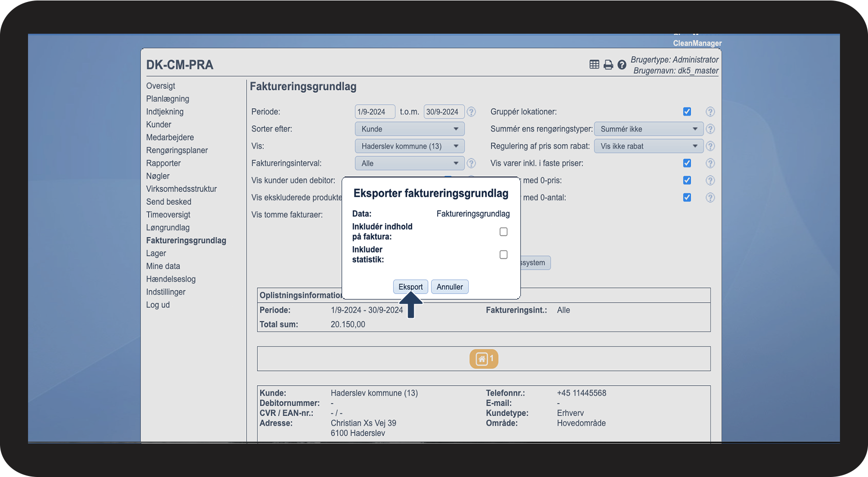Uncheck the Gruppér lokationer checkbox

pos(687,112)
